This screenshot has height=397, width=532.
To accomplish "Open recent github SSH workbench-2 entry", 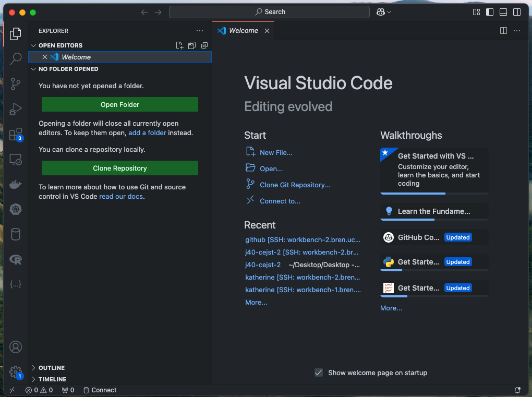I will (x=303, y=239).
